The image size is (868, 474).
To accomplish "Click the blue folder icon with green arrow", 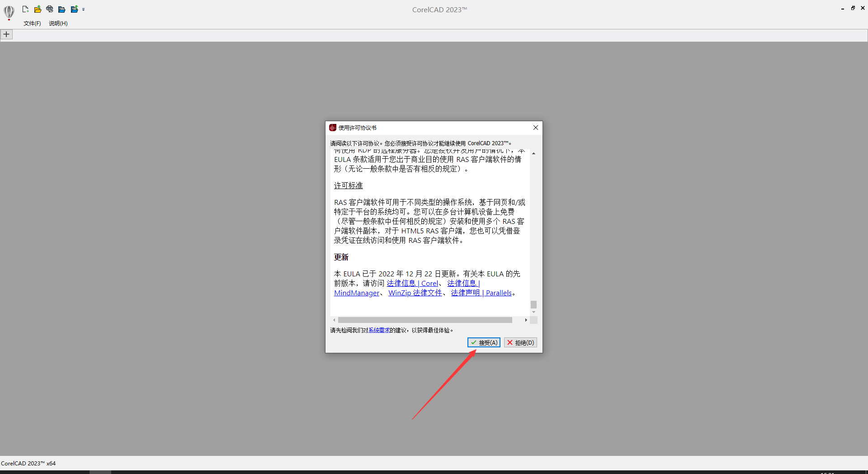I will tap(74, 9).
